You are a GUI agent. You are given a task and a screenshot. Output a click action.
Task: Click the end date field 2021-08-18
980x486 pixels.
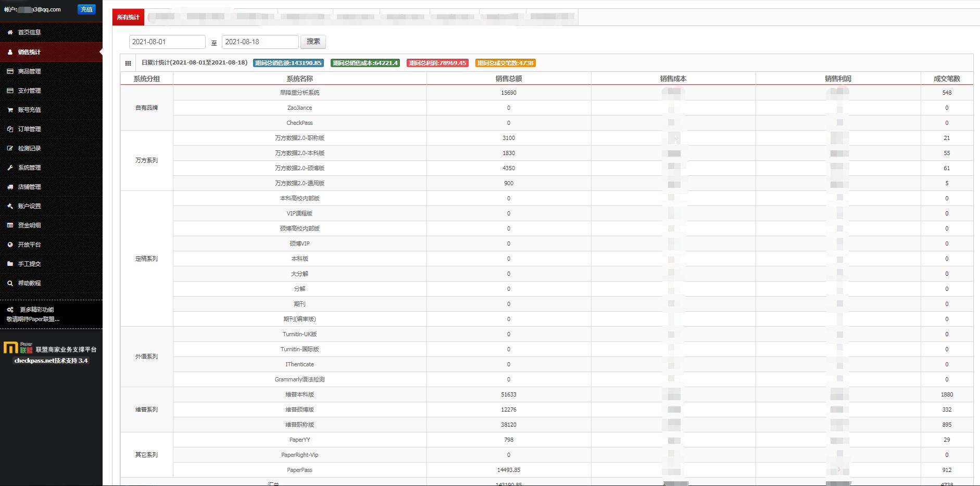click(260, 42)
